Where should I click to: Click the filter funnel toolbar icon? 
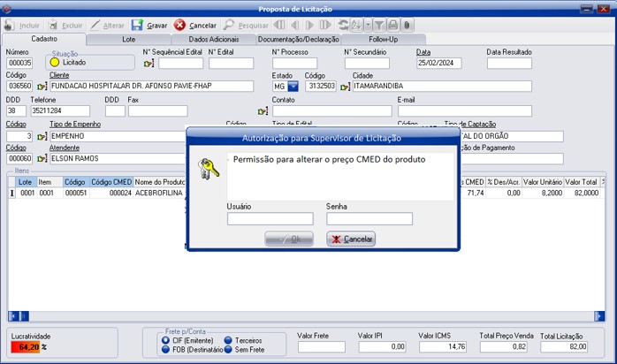click(x=379, y=25)
